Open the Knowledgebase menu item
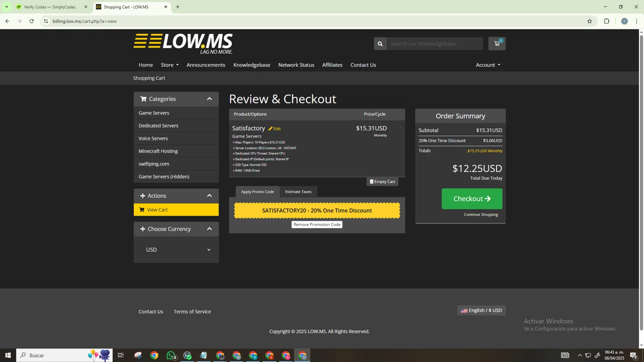 252,65
